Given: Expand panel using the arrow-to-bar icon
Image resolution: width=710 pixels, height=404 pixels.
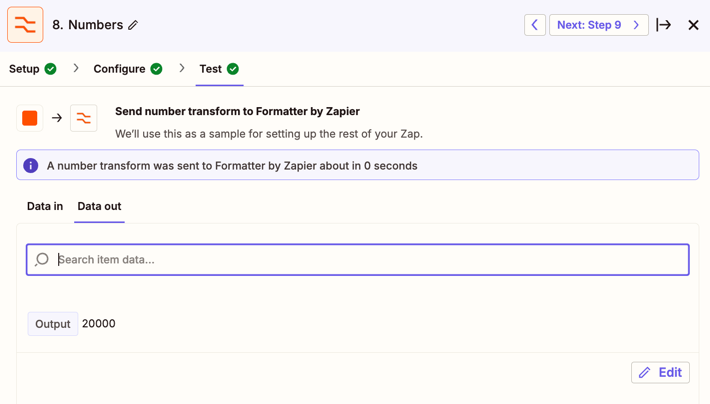Looking at the screenshot, I should pos(664,25).
